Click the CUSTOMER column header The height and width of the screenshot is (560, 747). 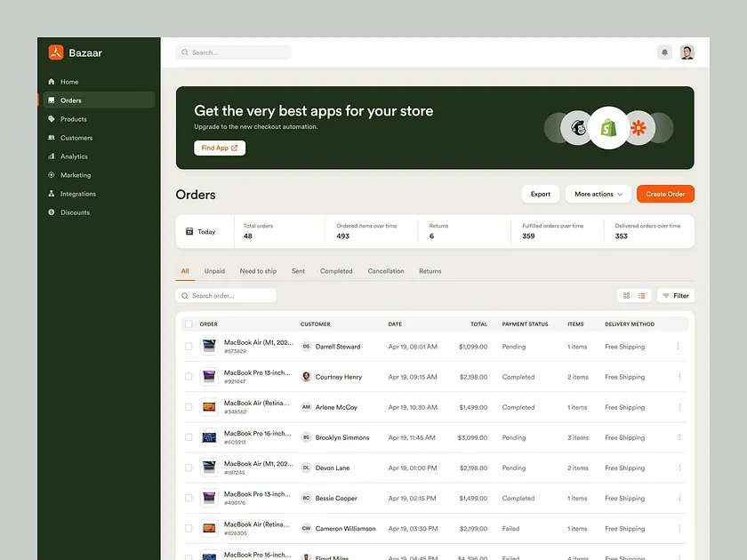[315, 324]
